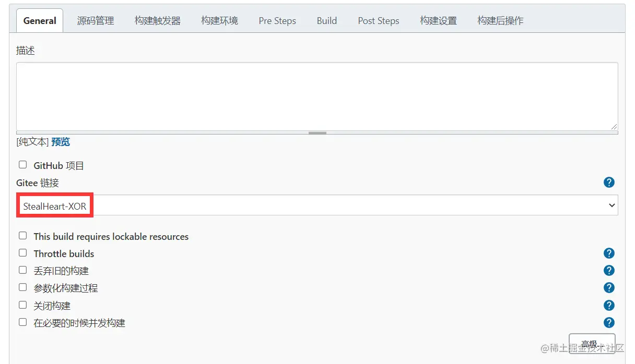Screen dimensions: 635x364
Task: Enable 在必要的时候并发构建 checkbox
Action: [22, 322]
